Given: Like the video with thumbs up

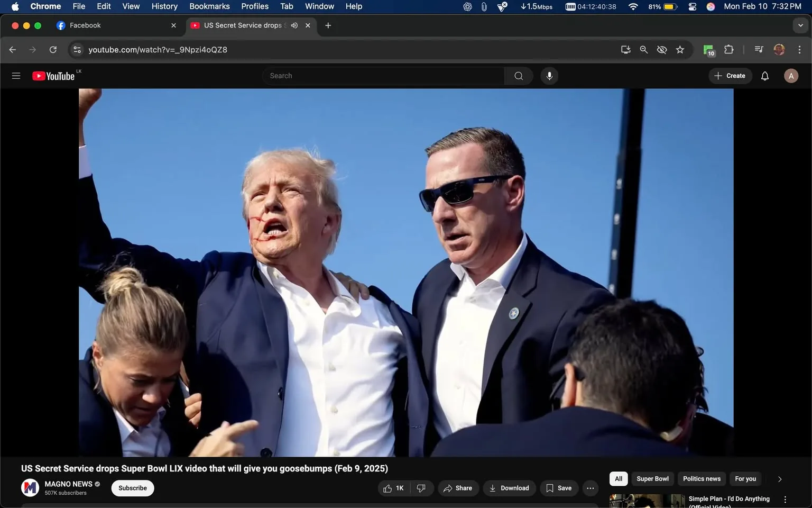Looking at the screenshot, I should 391,488.
